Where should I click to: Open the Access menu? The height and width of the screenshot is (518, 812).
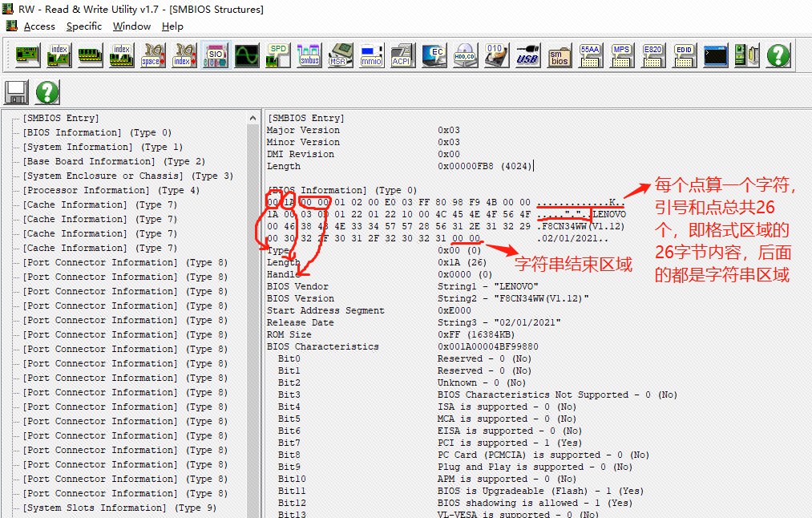(39, 26)
